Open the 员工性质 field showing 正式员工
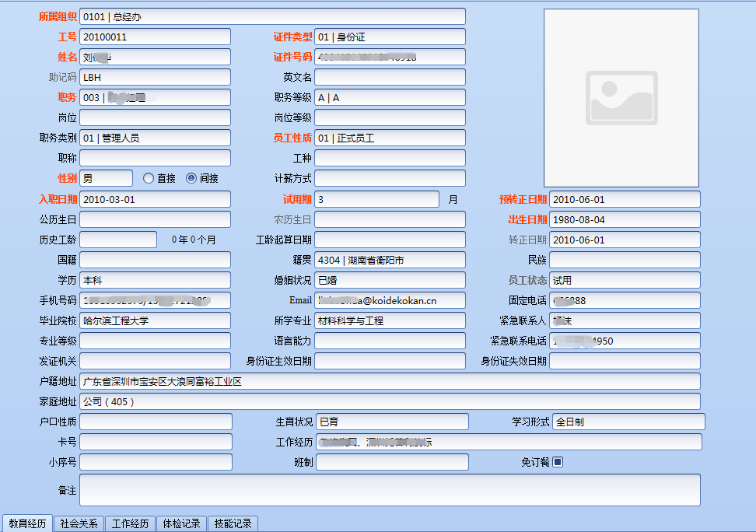This screenshot has height=532, width=756. point(390,138)
